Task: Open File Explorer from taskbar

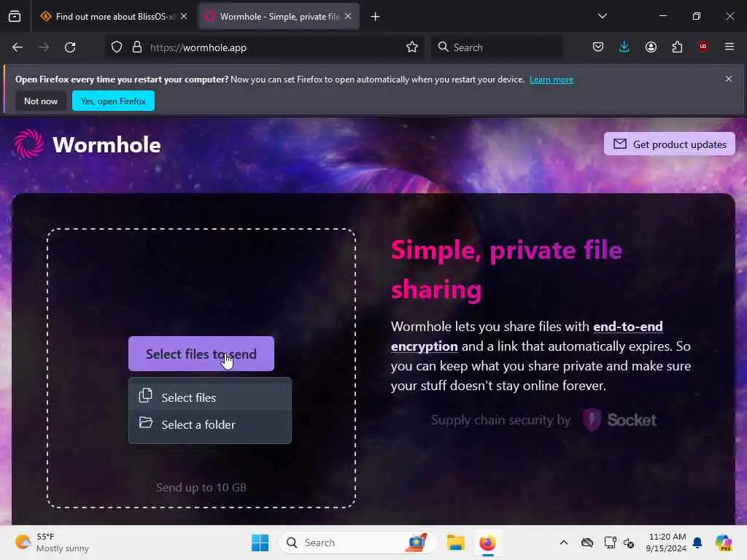Action: point(455,542)
